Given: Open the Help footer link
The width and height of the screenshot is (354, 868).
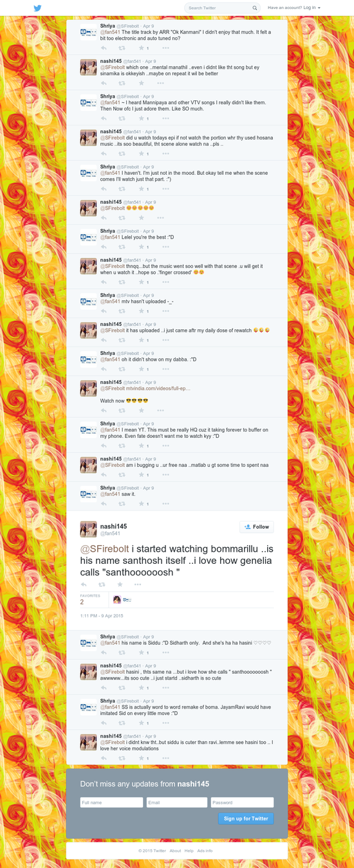Looking at the screenshot, I should [189, 851].
